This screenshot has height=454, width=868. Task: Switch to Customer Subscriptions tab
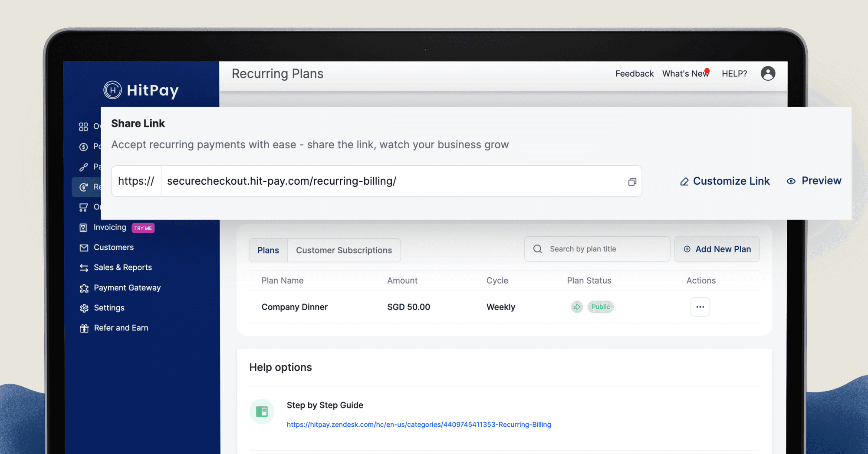click(x=344, y=250)
